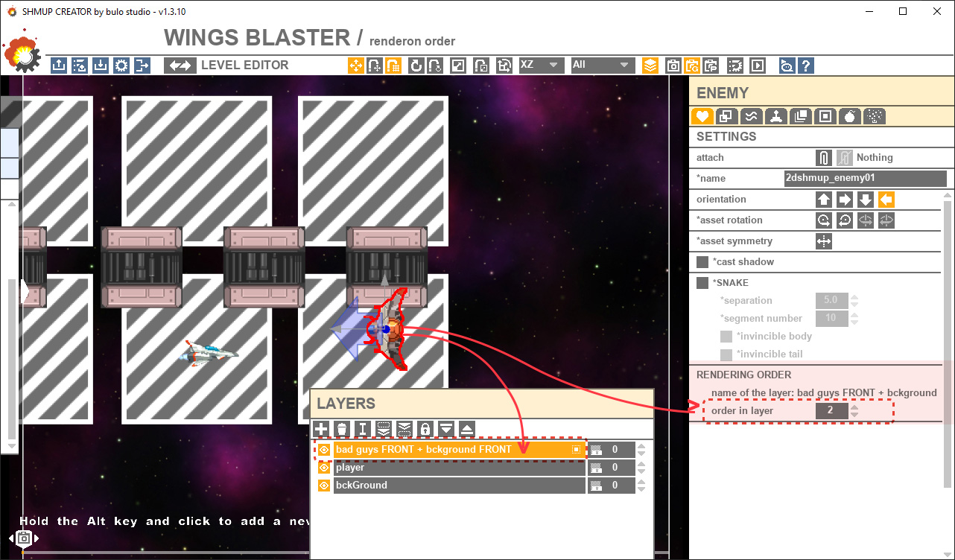The image size is (955, 560).
Task: Click the question mark help icon
Action: click(805, 66)
